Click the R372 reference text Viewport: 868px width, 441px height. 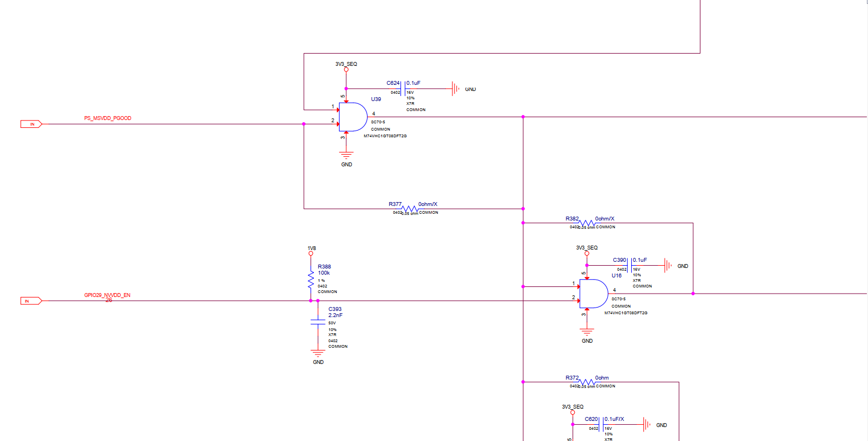(x=572, y=378)
